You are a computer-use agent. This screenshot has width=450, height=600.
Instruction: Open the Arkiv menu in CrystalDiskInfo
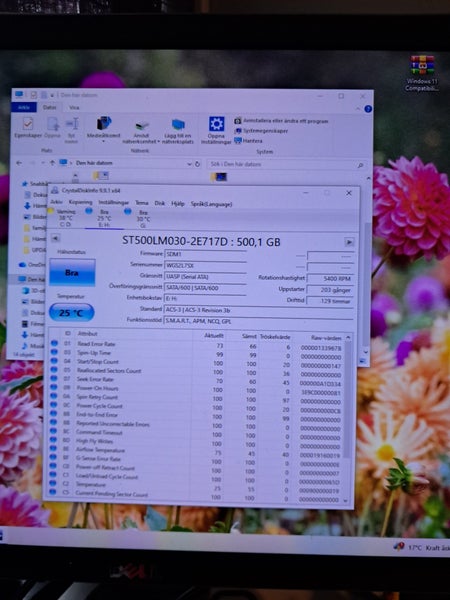pos(56,202)
